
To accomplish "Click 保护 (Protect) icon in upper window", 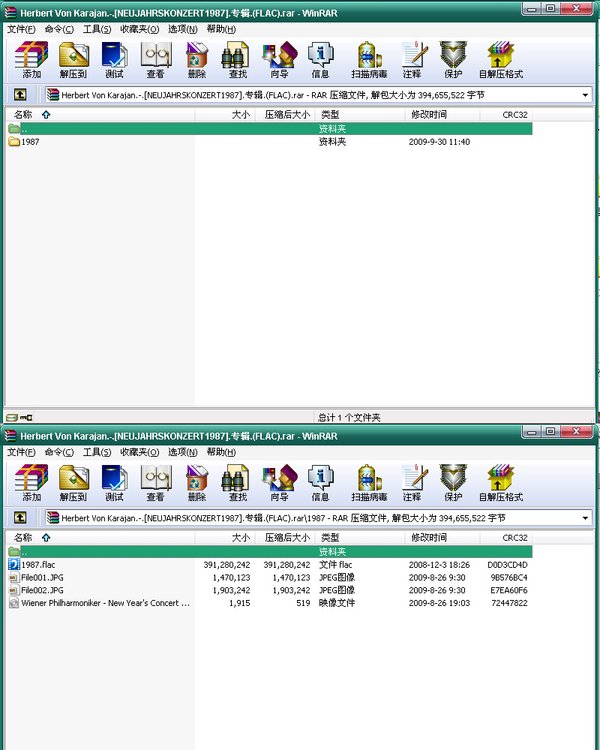I will pos(453,60).
